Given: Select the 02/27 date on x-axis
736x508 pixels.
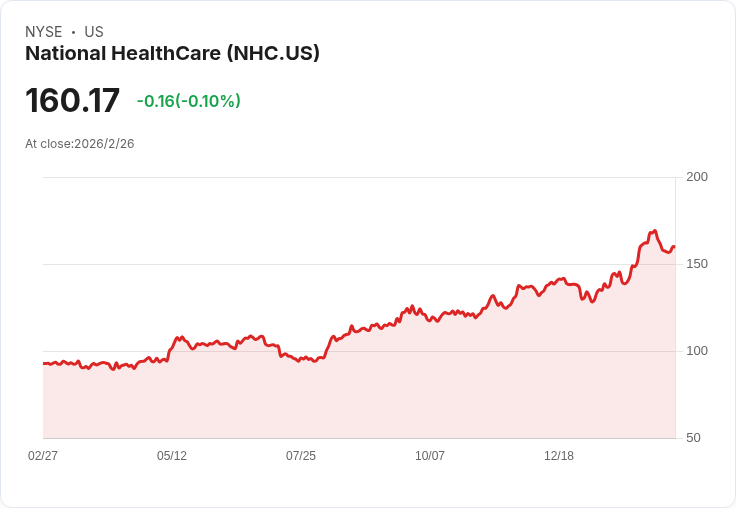Looking at the screenshot, I should coord(43,456).
